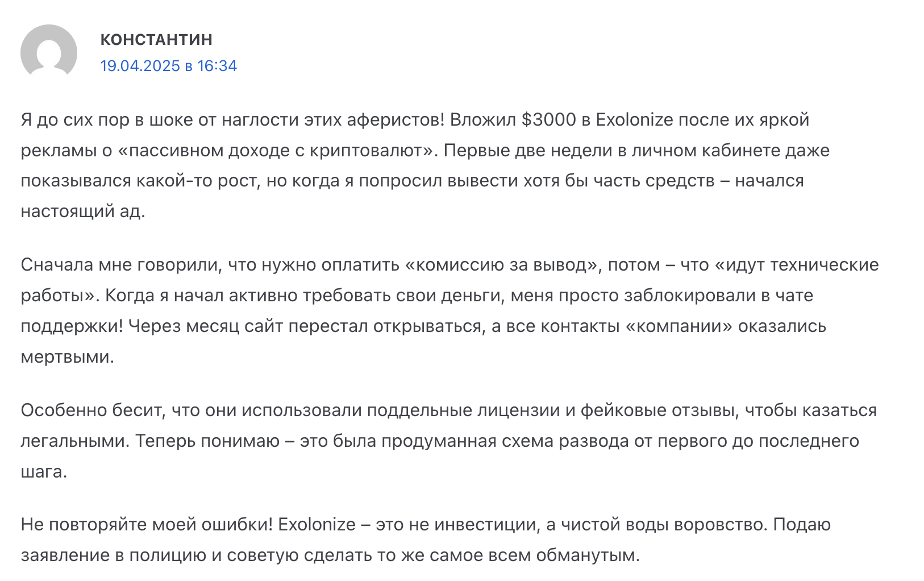Click the commenter name КОНСТАНТИН
Image resolution: width=924 pixels, height=581 pixels.
(156, 39)
